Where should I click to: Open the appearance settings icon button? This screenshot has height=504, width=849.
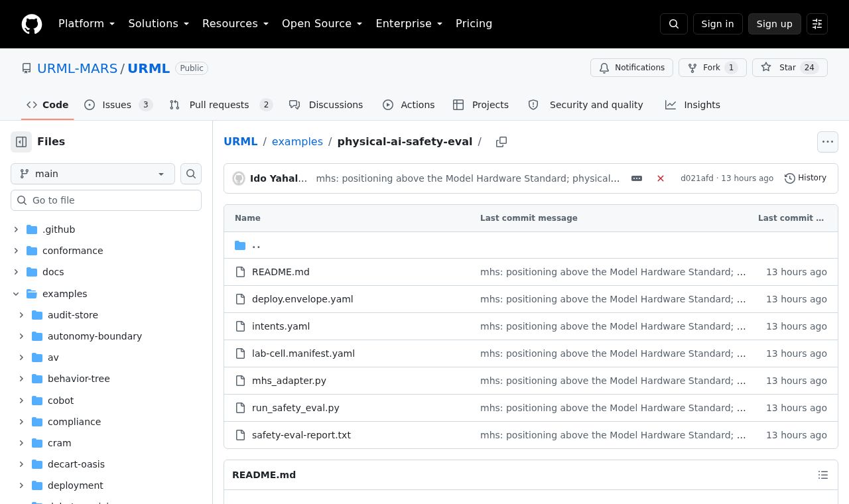click(x=817, y=24)
